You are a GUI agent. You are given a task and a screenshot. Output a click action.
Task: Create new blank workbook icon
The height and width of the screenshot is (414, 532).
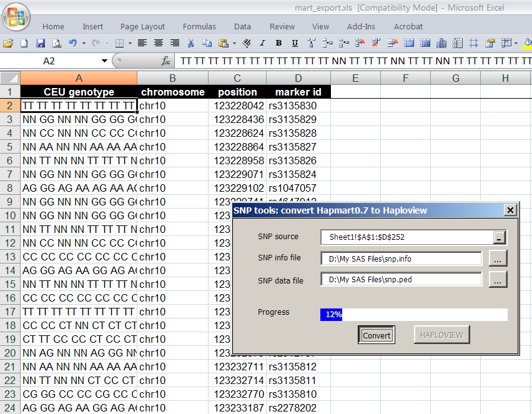tap(24, 43)
